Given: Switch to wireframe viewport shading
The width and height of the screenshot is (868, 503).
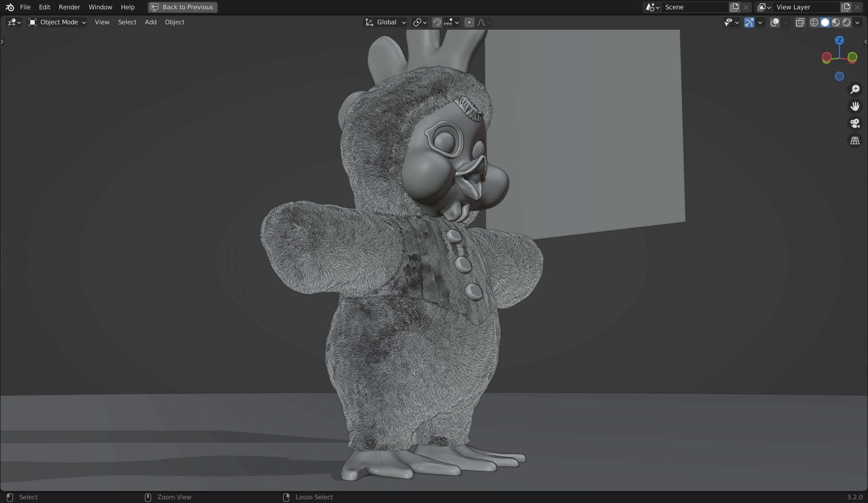Looking at the screenshot, I should [814, 22].
